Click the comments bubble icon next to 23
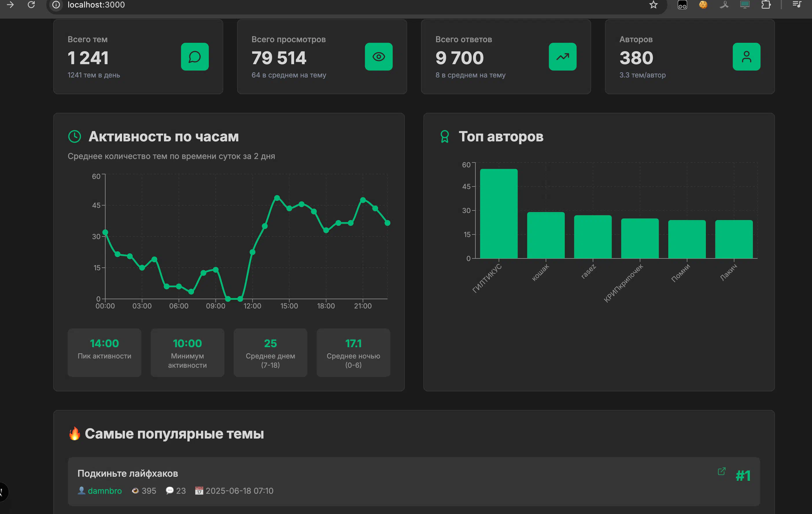812x514 pixels. [x=170, y=491]
